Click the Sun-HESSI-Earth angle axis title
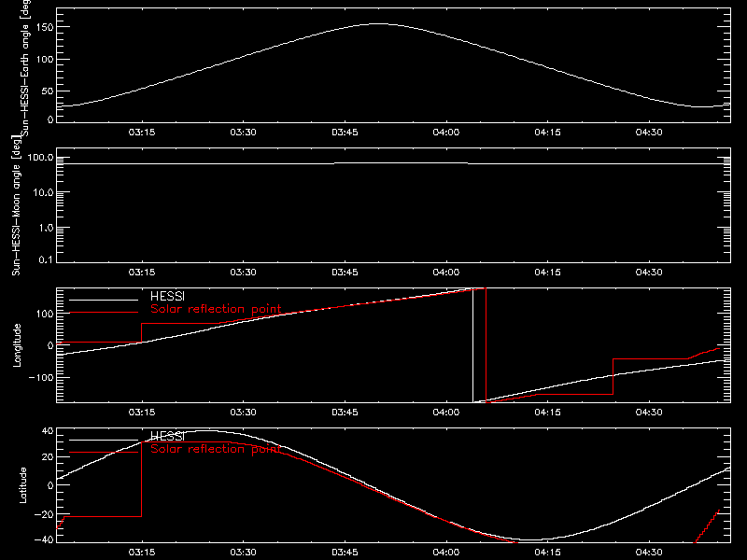 (25, 68)
